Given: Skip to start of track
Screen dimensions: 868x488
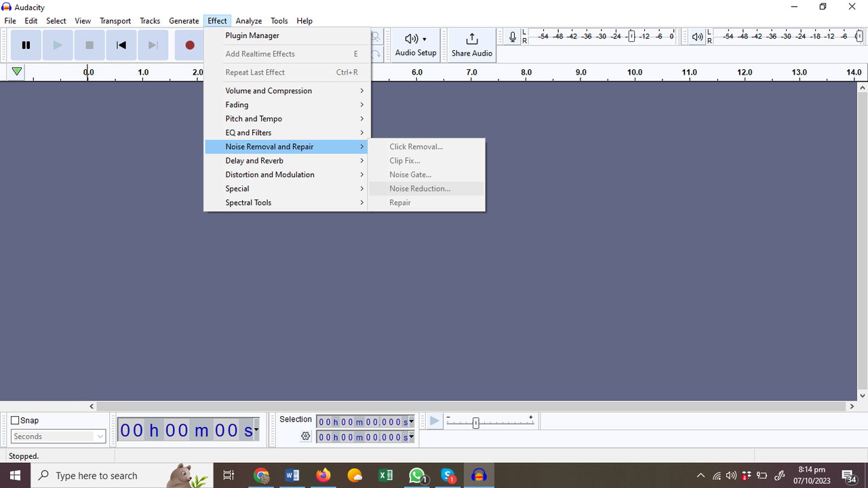Looking at the screenshot, I should 121,45.
